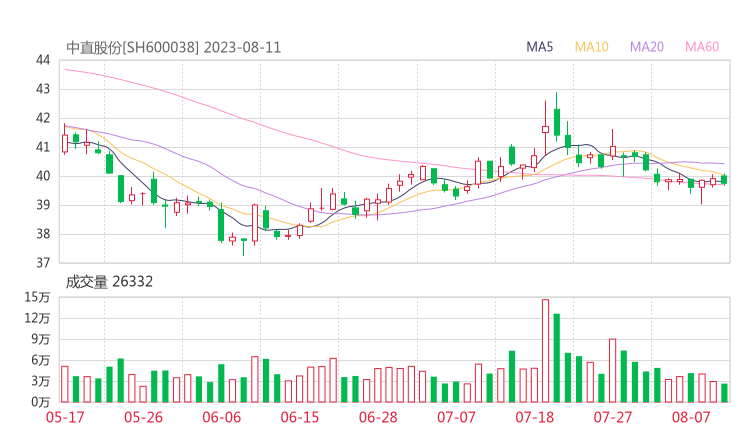Click the chart title 中直股份[SH600038] 2023-08-11
Screen dimensions: 740x440
[173, 48]
